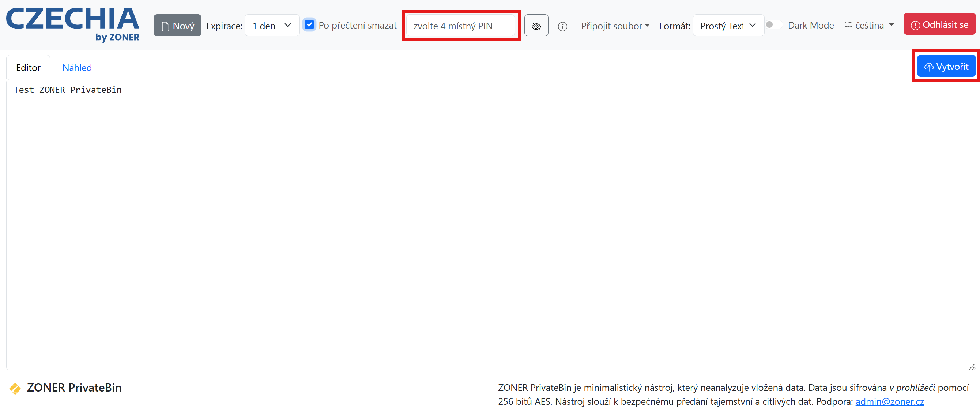Viewport: 980px width, 408px height.
Task: Open the Expirace dropdown showing 1 den
Action: (x=272, y=26)
